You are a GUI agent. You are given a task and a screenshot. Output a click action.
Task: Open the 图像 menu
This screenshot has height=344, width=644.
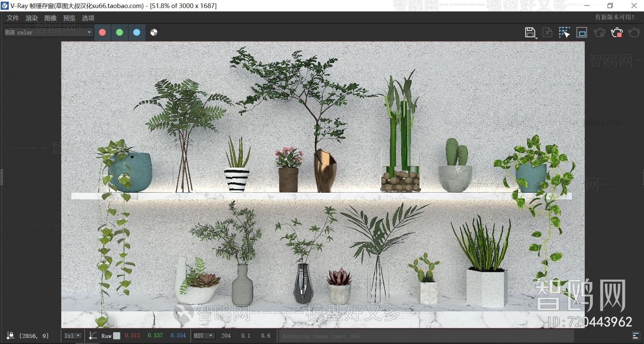click(51, 18)
